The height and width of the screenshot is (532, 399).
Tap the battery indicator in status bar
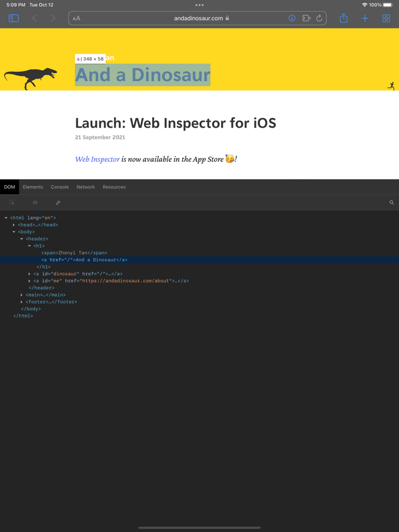click(388, 5)
